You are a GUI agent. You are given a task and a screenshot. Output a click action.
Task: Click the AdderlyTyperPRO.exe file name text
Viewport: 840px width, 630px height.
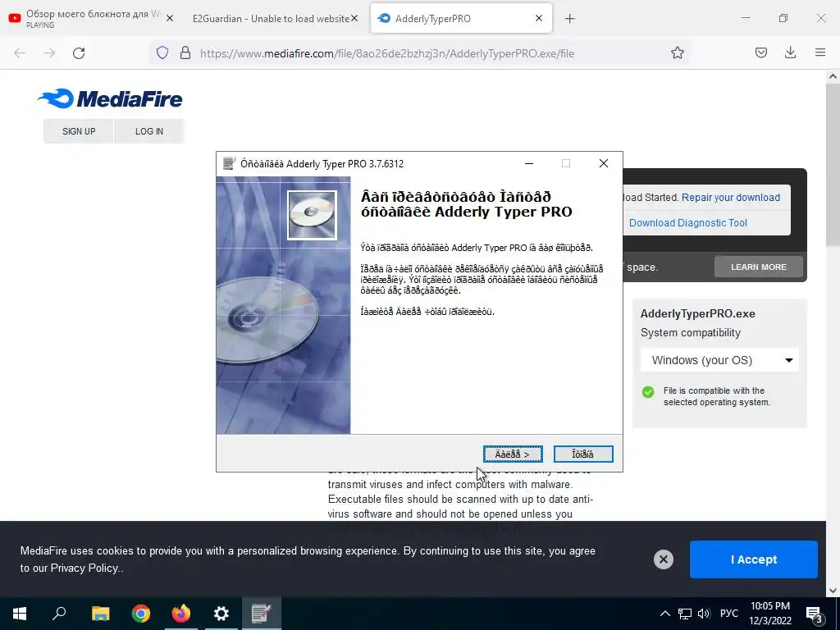tap(697, 314)
